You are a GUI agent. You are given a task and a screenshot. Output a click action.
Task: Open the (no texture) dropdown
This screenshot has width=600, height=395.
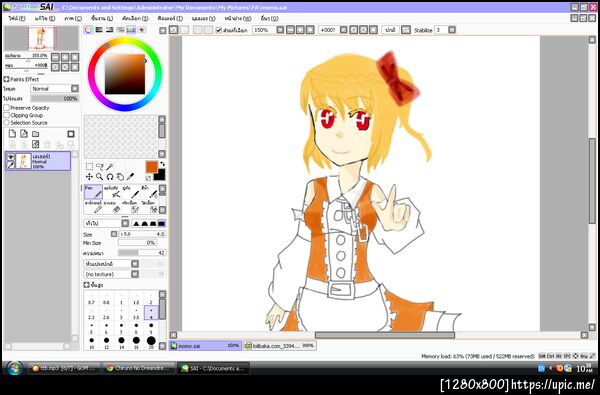[135, 274]
